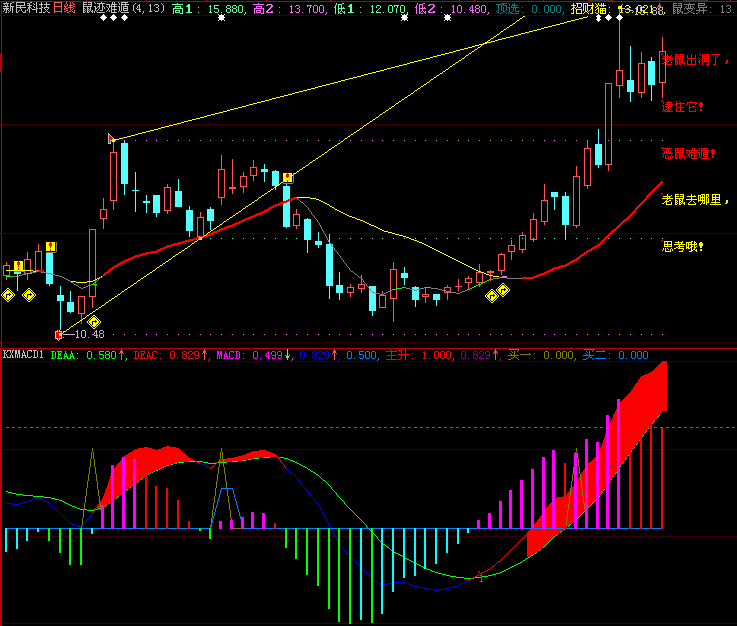Image resolution: width=737 pixels, height=626 pixels.
Task: Click the MACD value 0.499
Action: click(267, 355)
